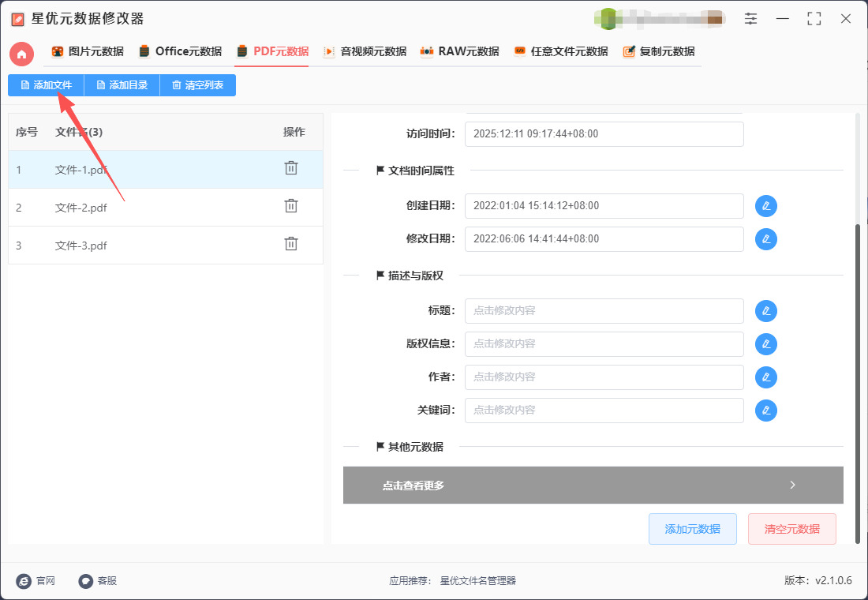
Task: Click the red home icon
Action: tap(21, 54)
